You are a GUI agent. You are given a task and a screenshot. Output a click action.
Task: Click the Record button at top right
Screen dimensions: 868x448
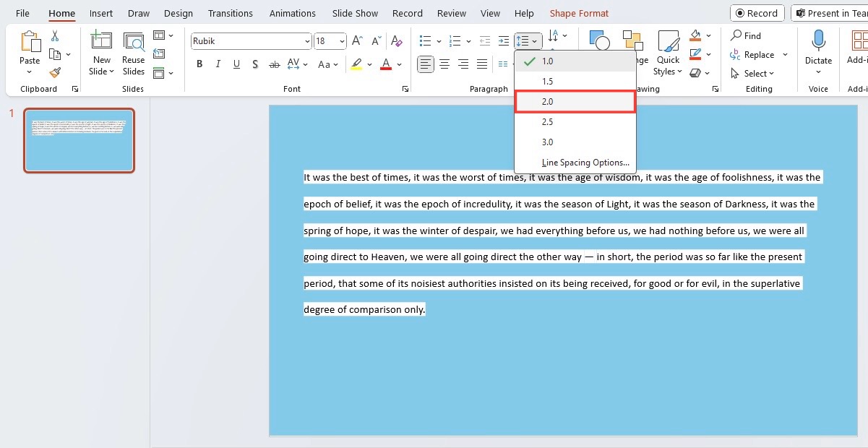tap(757, 13)
